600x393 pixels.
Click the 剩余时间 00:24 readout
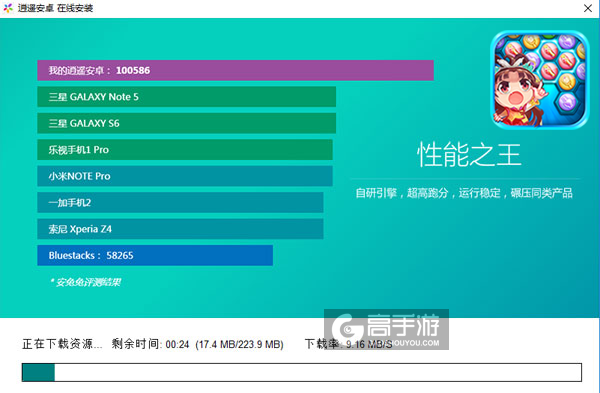[x=150, y=344]
